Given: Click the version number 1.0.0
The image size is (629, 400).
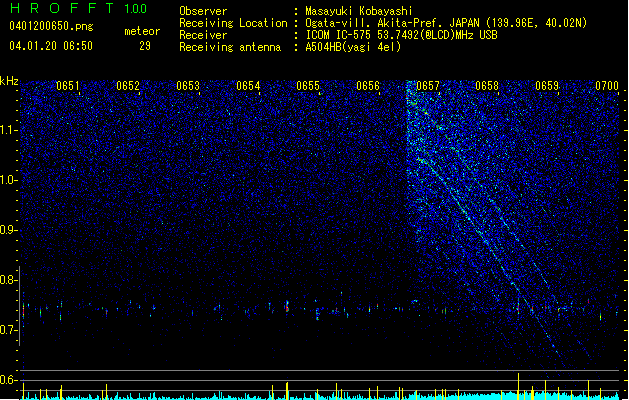Looking at the screenshot, I should [136, 9].
